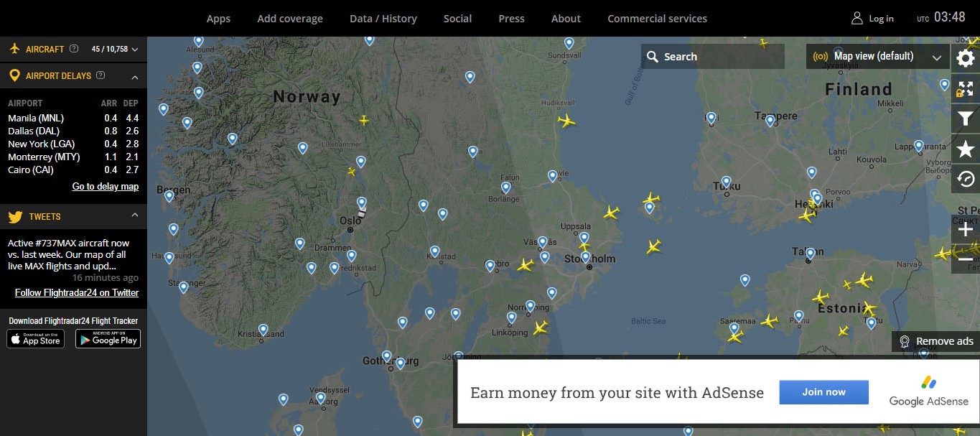Open the Map view (default) dropdown
This screenshot has height=436, width=980.
click(877, 56)
